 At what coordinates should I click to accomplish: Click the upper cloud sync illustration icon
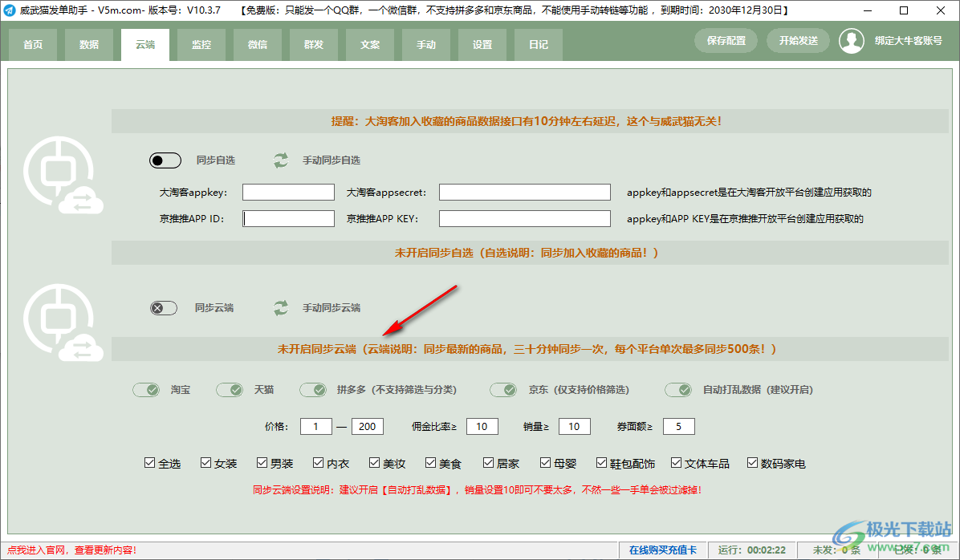click(x=63, y=175)
